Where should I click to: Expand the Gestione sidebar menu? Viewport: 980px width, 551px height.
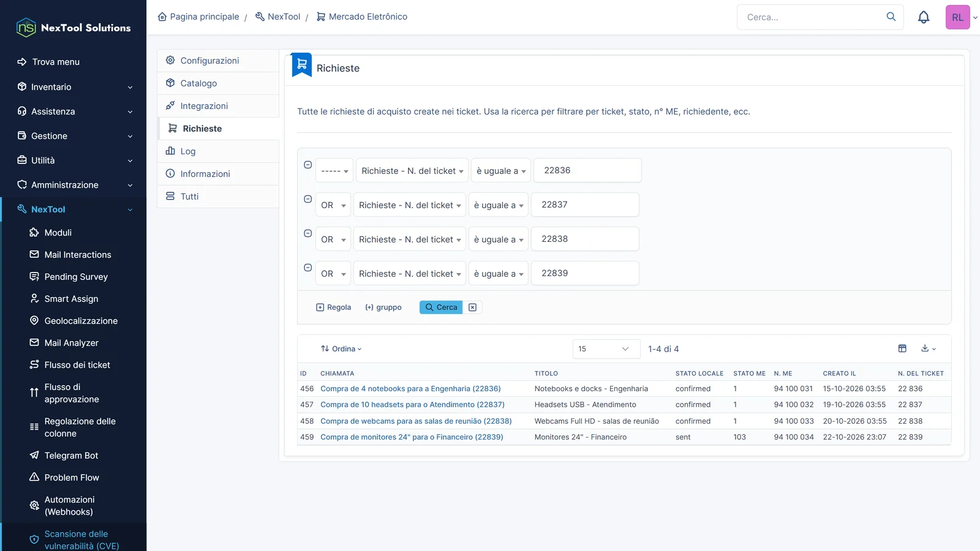pyautogui.click(x=75, y=136)
